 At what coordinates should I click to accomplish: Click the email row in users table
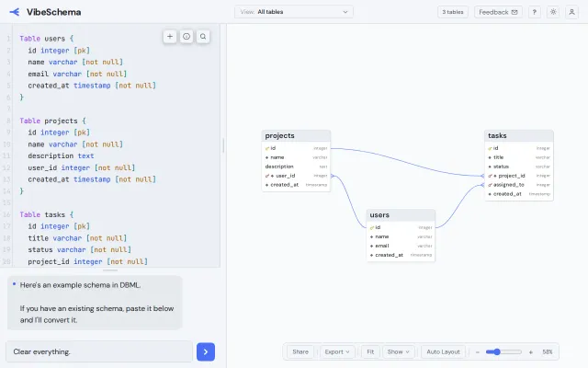(401, 246)
